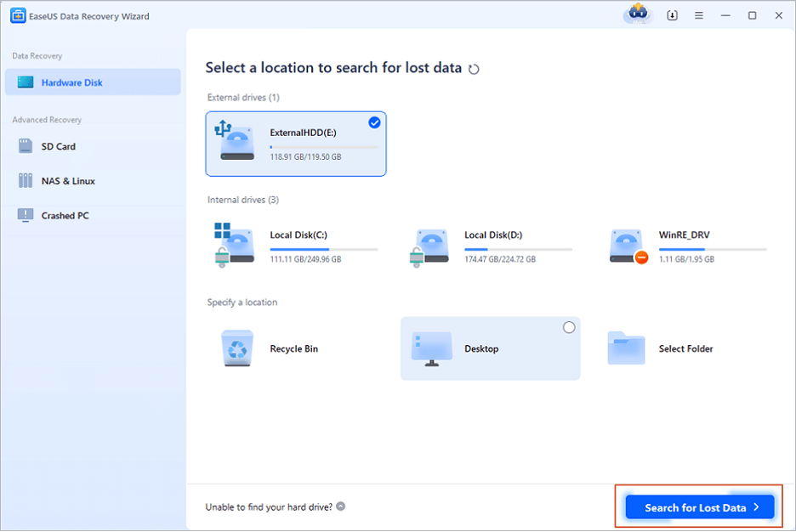Uncheck the ExternalHDD(E:) selection checkmark
This screenshot has height=532, width=796.
[x=375, y=122]
